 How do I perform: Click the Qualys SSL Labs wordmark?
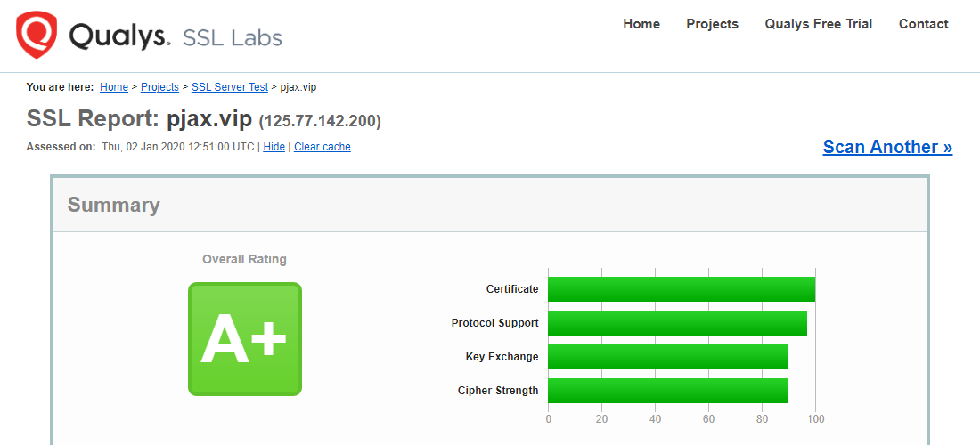tap(176, 36)
